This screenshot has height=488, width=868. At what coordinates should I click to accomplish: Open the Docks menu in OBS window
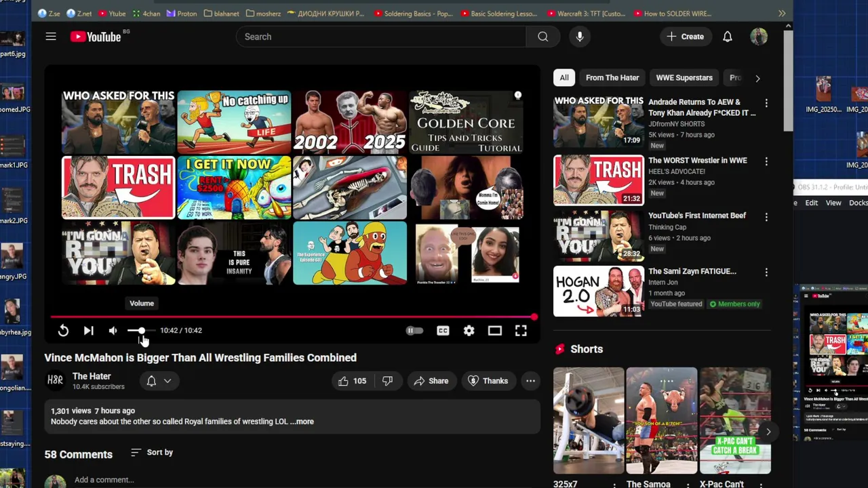(x=859, y=203)
